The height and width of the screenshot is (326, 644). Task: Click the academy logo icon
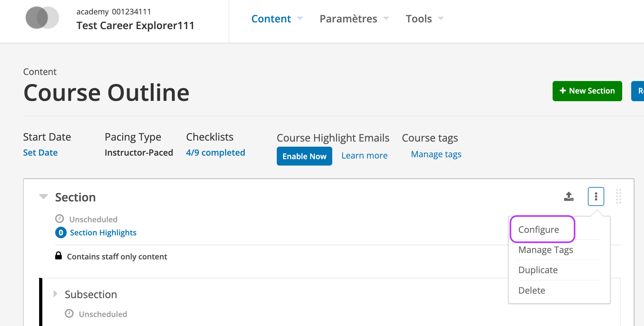[42, 18]
